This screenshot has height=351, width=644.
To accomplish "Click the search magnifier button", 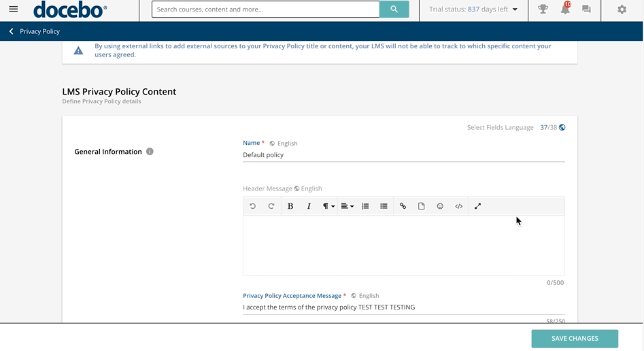I will point(394,10).
